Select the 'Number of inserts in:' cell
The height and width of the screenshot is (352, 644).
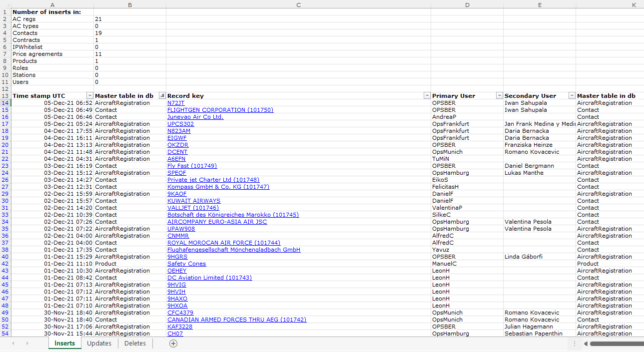point(52,12)
